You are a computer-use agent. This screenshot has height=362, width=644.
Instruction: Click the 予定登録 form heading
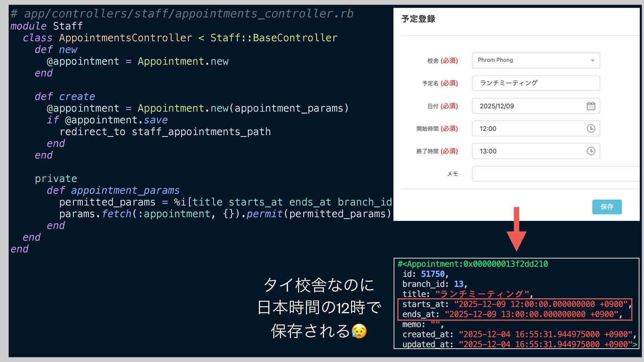[x=418, y=19]
